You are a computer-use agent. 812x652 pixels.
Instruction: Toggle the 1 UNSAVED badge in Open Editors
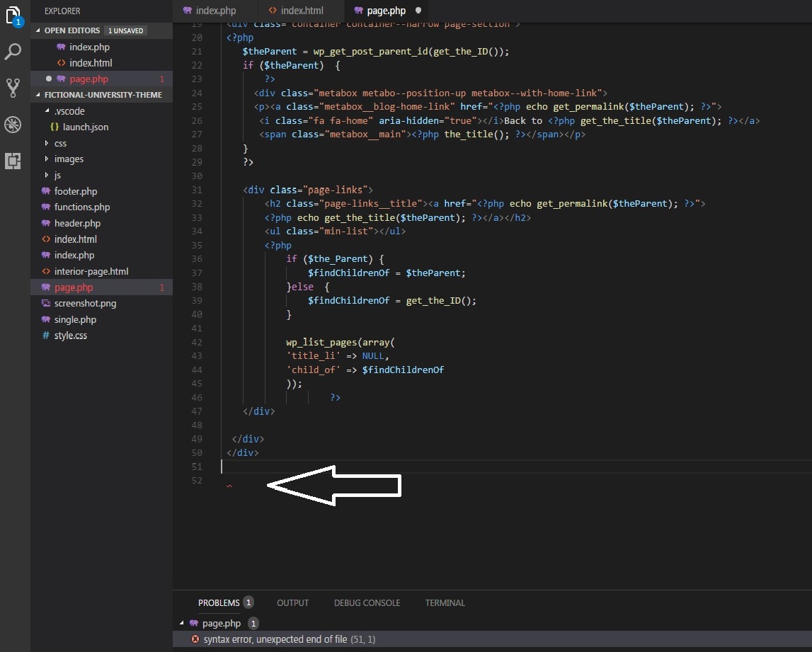tap(125, 30)
